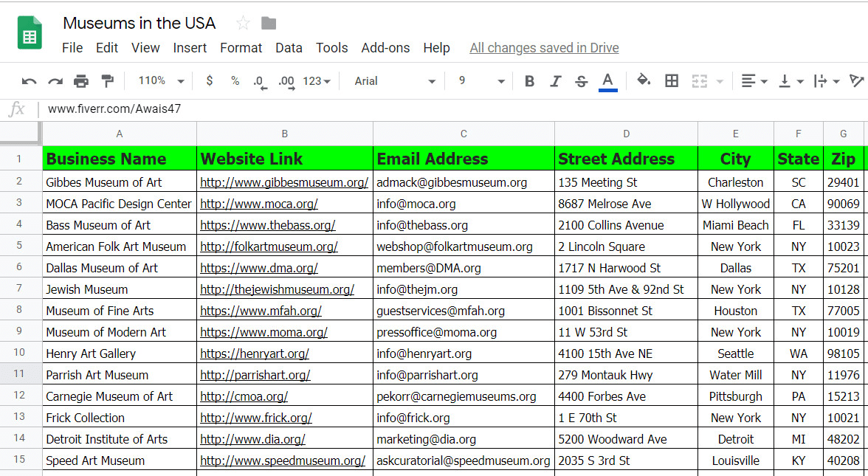Click the All changes saved in Drive link

point(544,47)
